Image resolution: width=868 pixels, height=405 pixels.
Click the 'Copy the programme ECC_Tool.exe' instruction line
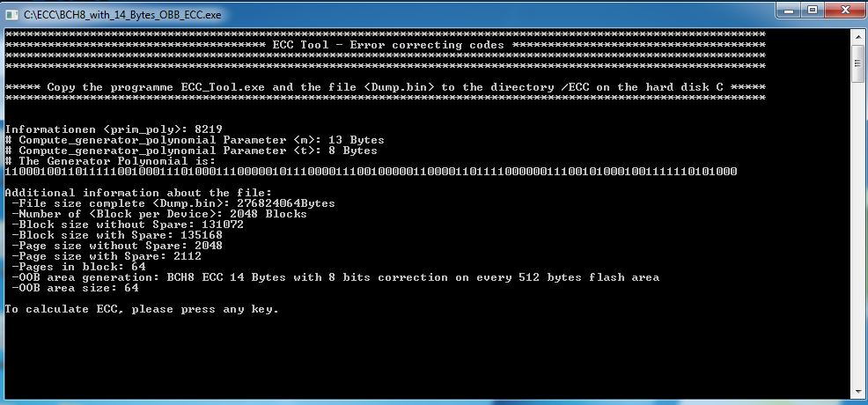point(386,87)
